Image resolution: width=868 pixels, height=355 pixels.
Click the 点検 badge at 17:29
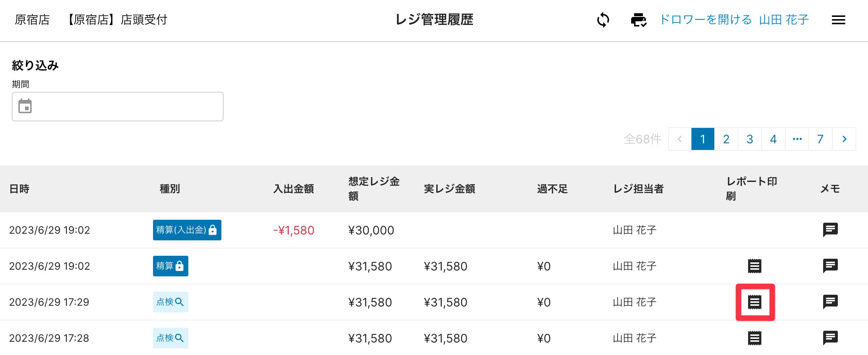[170, 302]
